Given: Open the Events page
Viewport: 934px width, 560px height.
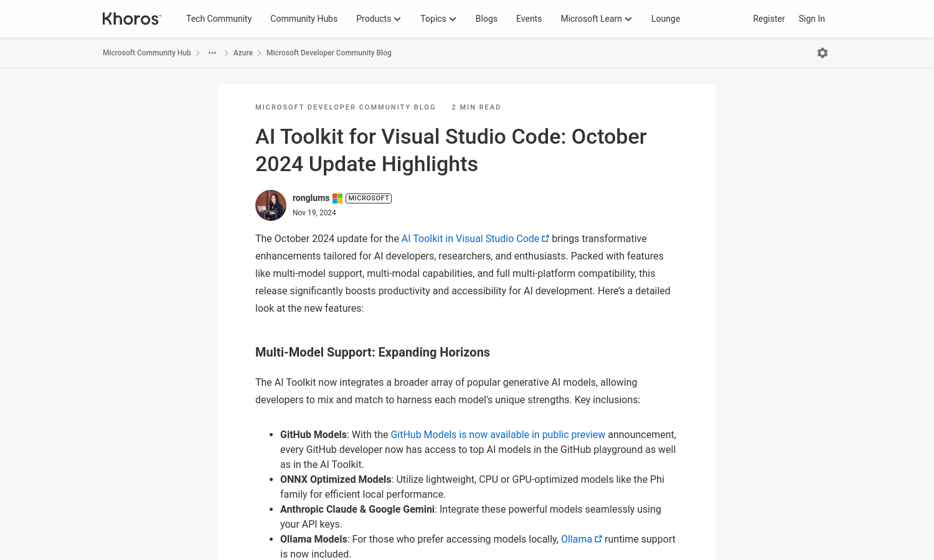Looking at the screenshot, I should pyautogui.click(x=529, y=19).
